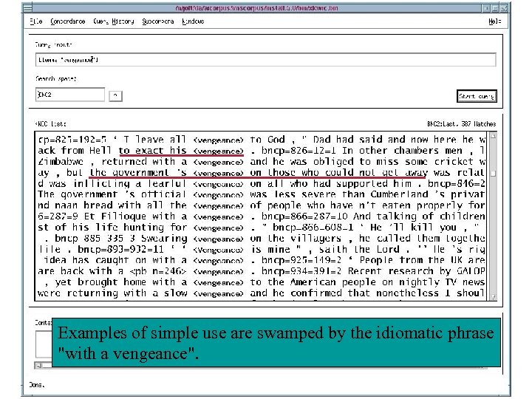Click the Start query button
Image resolution: width=532 pixels, height=399 pixels.
tap(477, 96)
